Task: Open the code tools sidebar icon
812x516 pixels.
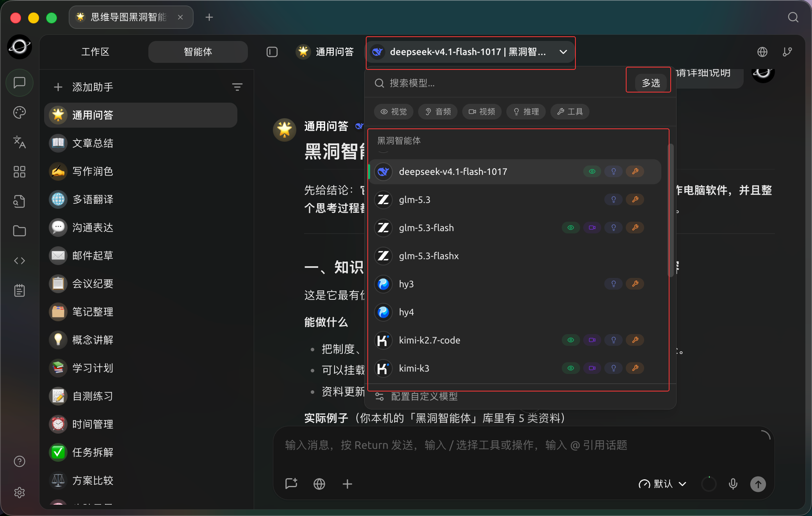Action: tap(20, 261)
